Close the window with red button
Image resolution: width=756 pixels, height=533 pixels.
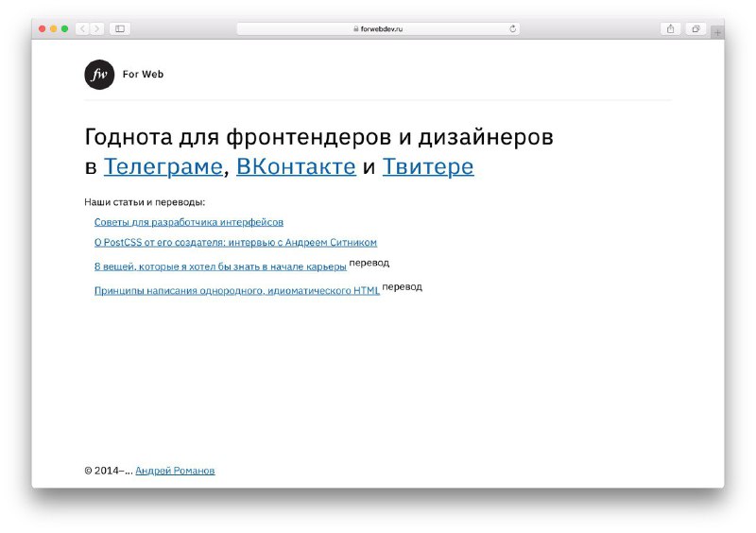[42, 29]
